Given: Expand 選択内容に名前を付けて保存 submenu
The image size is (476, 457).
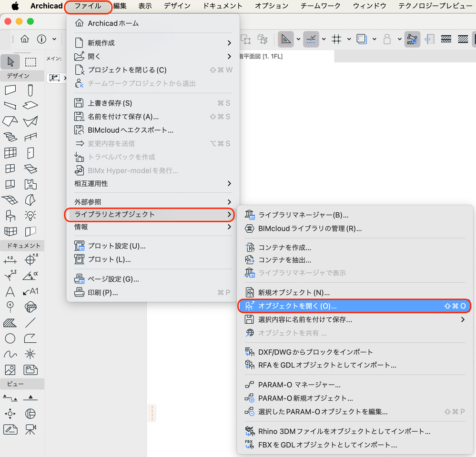Looking at the screenshot, I should tap(355, 319).
